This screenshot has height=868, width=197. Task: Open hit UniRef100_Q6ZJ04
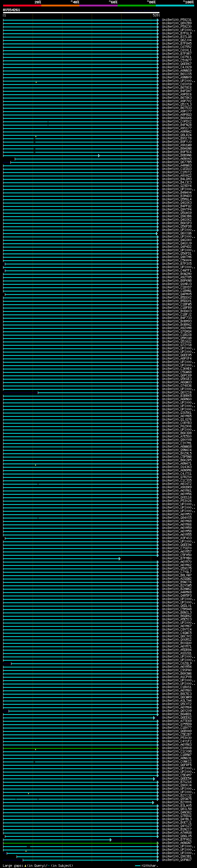pyautogui.click(x=176, y=40)
